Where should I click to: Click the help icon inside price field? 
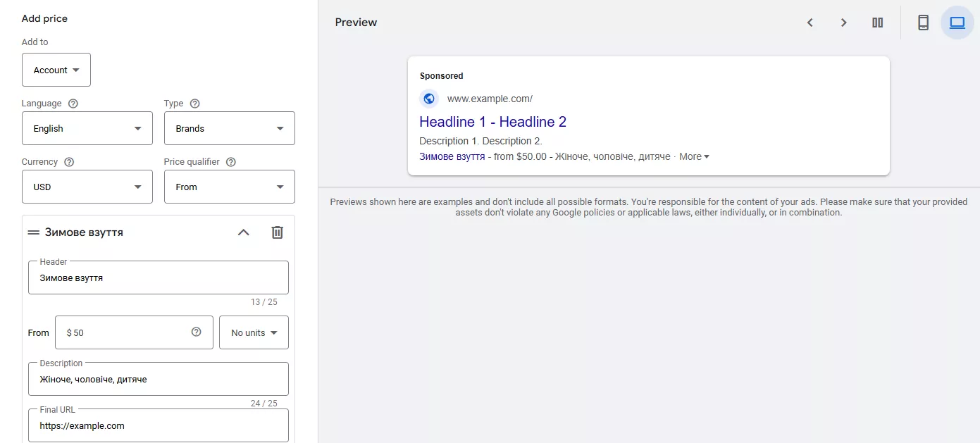(x=197, y=332)
